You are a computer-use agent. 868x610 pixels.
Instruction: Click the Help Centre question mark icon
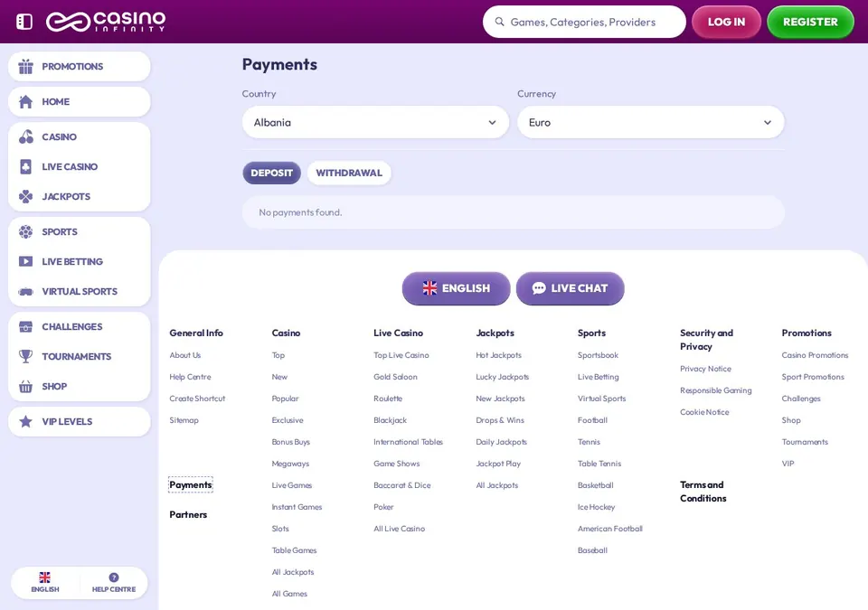[114, 577]
